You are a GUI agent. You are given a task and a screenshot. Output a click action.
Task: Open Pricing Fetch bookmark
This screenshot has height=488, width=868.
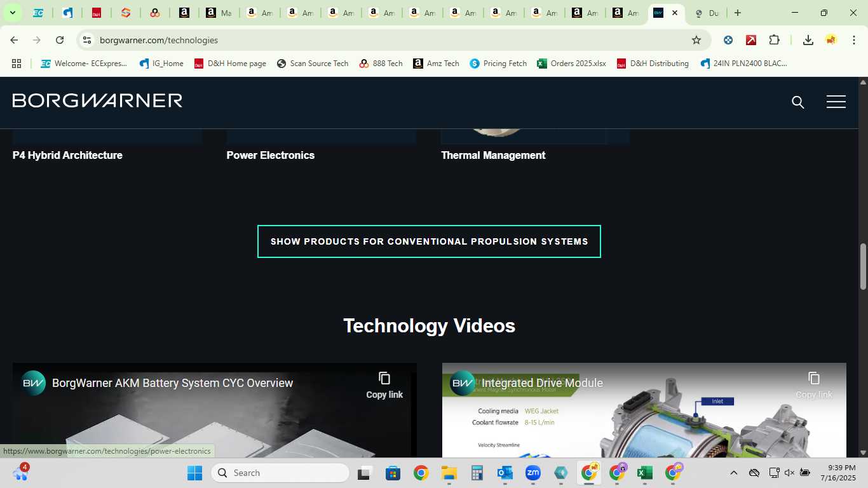(x=498, y=64)
